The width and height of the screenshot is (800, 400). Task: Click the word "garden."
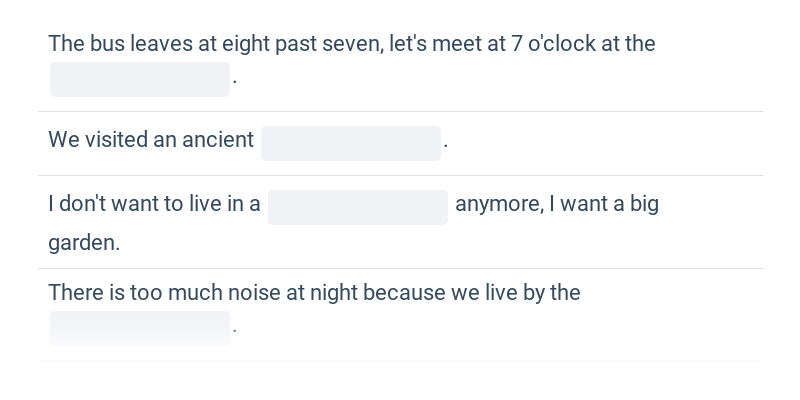(x=84, y=243)
